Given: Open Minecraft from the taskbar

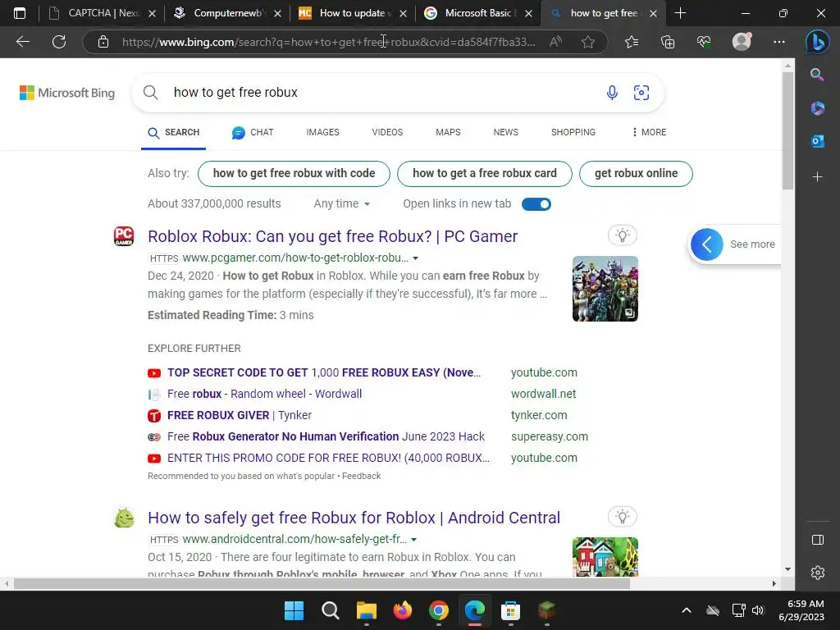Looking at the screenshot, I should point(546,610).
